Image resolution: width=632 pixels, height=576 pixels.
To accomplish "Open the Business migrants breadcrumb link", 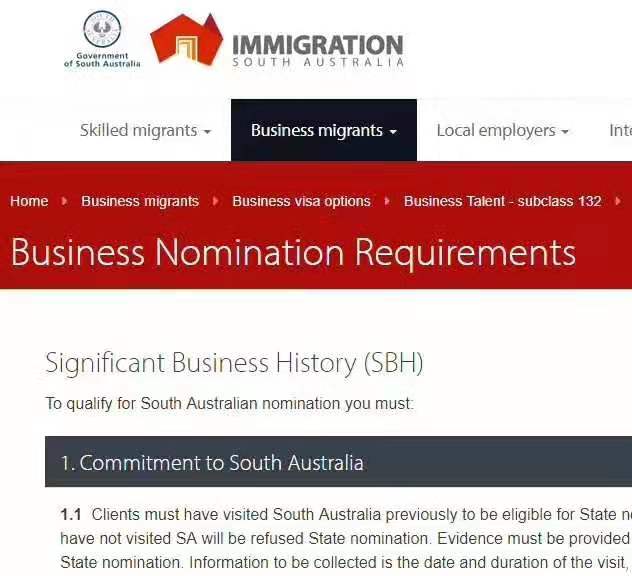I will tap(140, 201).
